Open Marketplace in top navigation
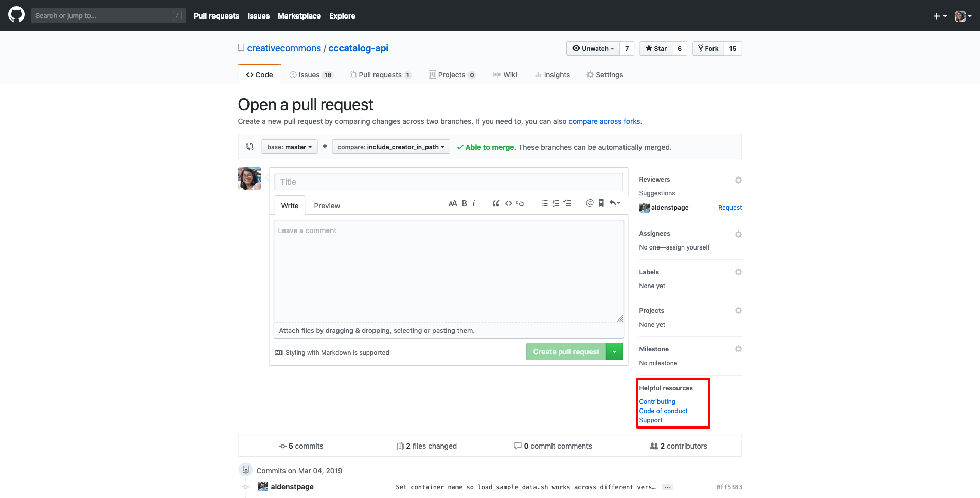This screenshot has width=980, height=498. pos(299,16)
